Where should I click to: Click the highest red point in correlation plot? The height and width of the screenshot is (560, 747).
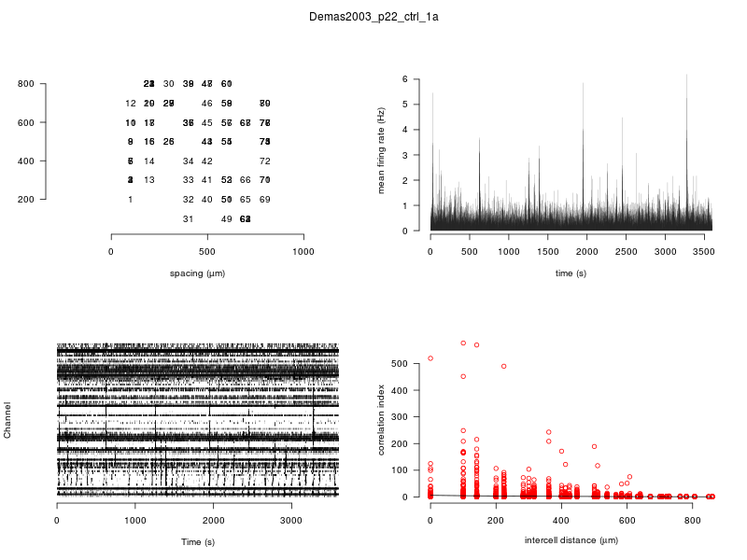(x=463, y=343)
